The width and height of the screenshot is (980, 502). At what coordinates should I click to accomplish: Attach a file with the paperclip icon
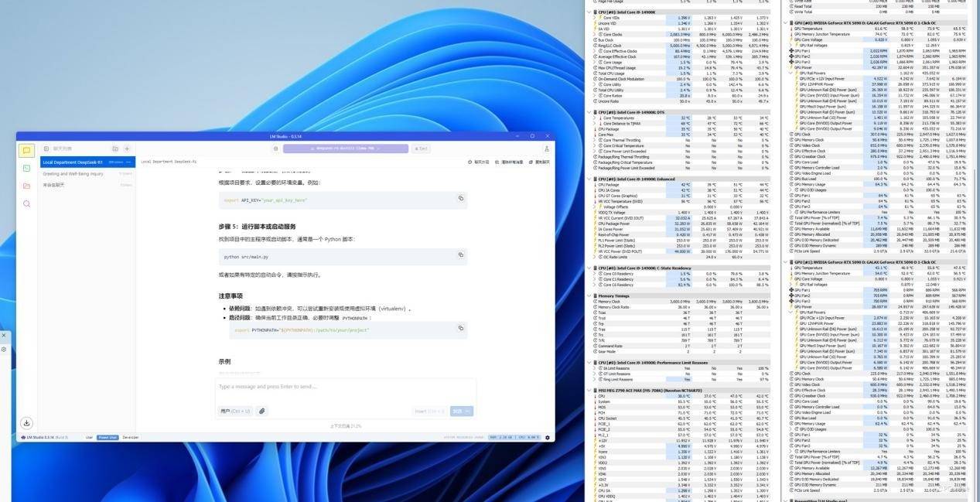(262, 411)
